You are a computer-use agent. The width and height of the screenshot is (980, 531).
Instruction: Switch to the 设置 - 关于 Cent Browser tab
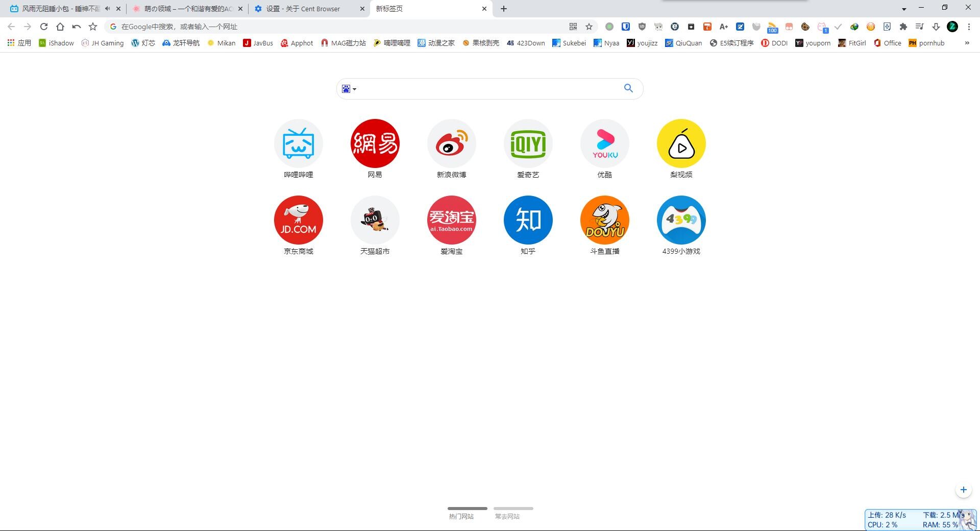[303, 9]
